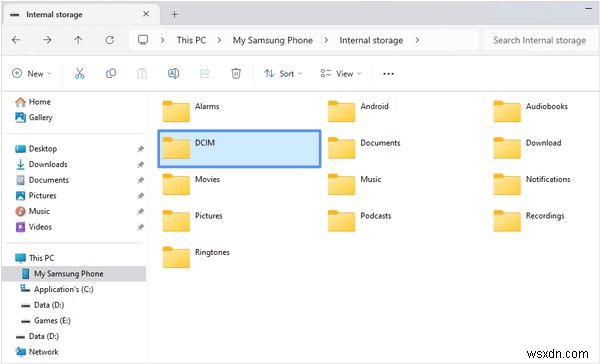
Task: Select the Application's (C:) drive
Action: pos(57,290)
